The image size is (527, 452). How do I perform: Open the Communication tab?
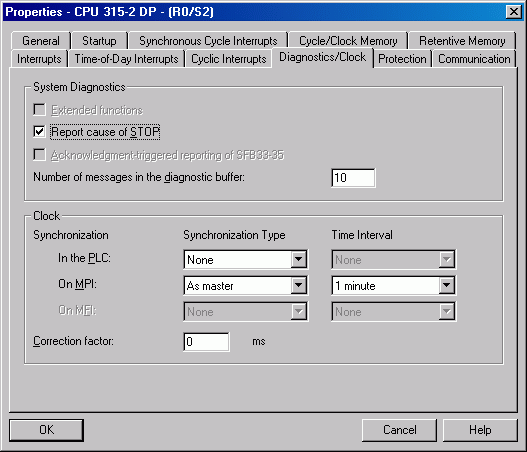click(474, 59)
